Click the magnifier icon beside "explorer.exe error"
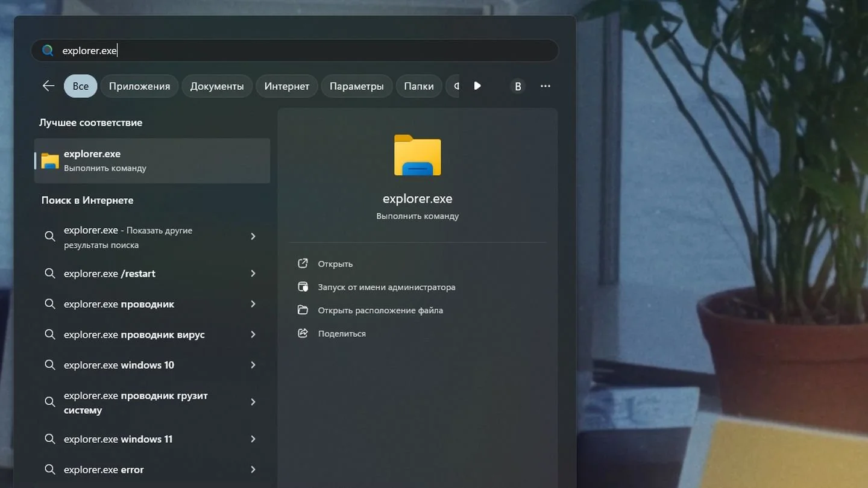868x488 pixels. tap(51, 470)
